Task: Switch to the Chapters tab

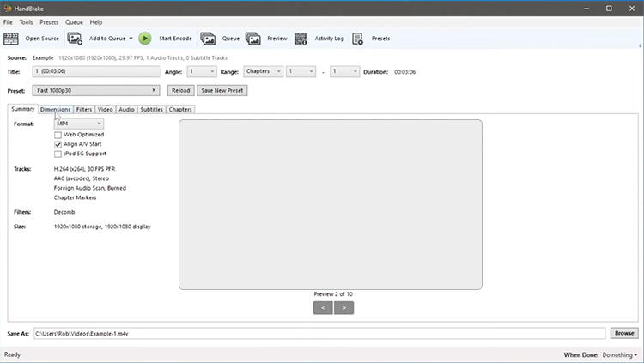Action: point(180,110)
